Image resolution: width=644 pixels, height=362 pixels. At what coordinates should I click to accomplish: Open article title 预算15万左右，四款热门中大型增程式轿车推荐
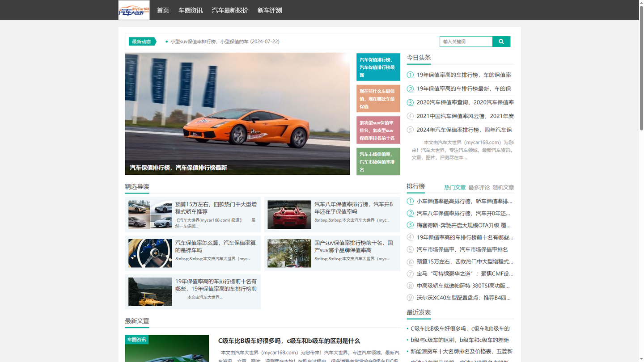tap(216, 208)
